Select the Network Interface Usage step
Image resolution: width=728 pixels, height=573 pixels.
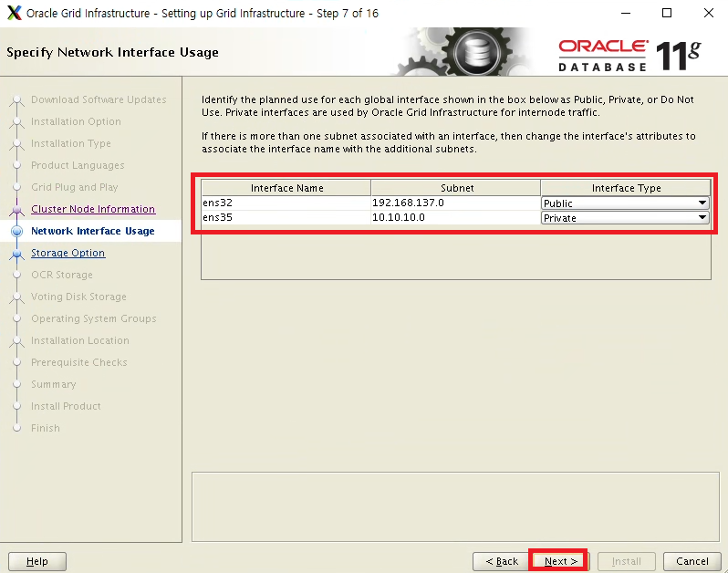[x=93, y=231]
